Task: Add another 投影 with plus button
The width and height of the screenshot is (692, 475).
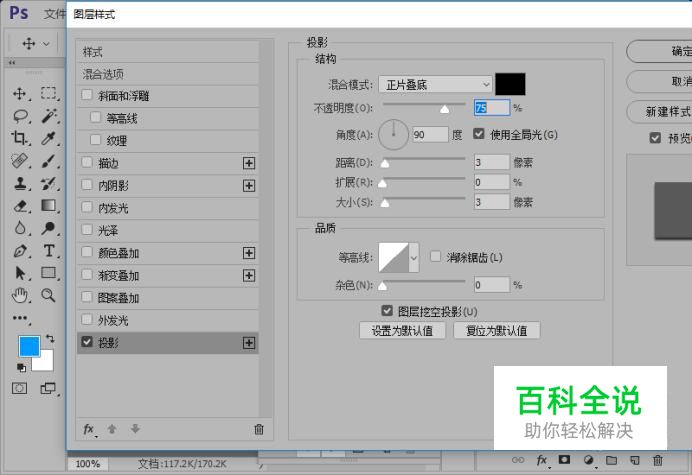Action: tap(249, 343)
